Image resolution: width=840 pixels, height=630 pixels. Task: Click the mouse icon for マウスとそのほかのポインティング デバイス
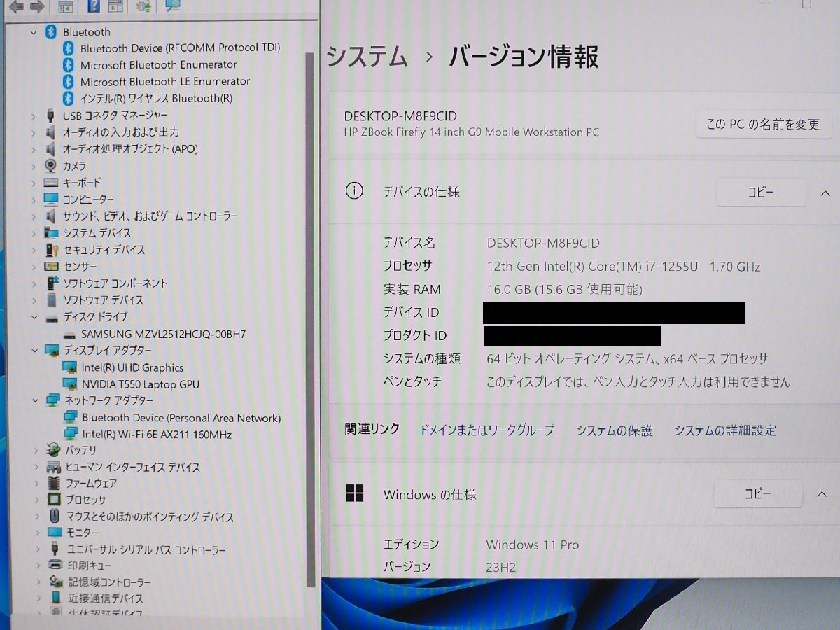pos(55,517)
